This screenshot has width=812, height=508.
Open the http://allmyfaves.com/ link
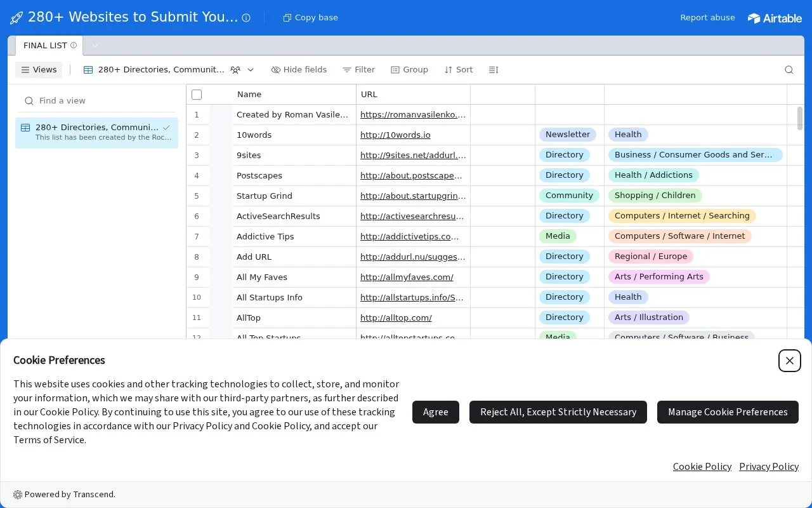407,277
